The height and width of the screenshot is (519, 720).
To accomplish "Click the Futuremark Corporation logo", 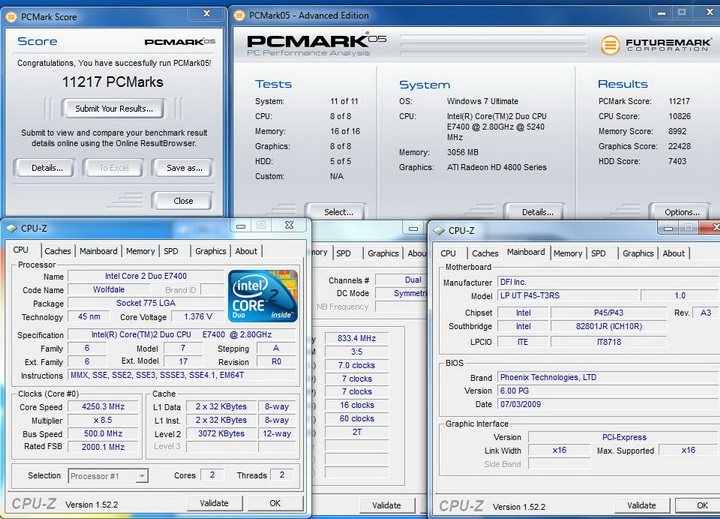I will point(655,45).
